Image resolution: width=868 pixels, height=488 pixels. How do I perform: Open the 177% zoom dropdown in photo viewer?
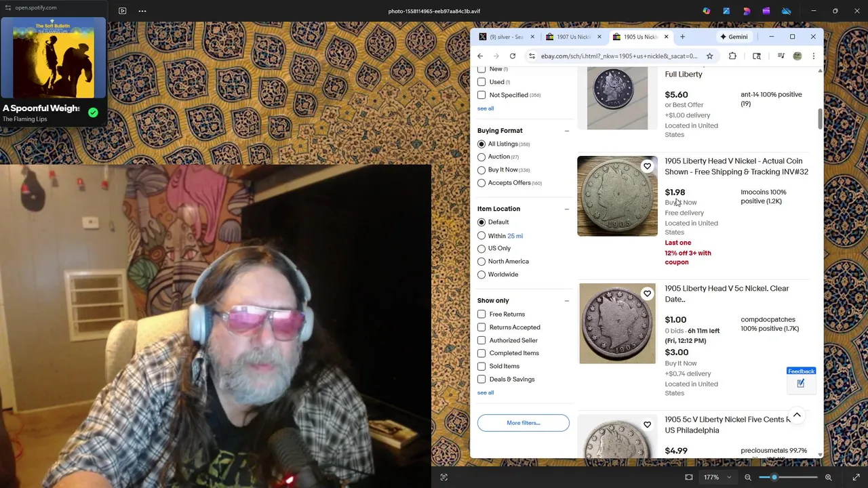(717, 477)
